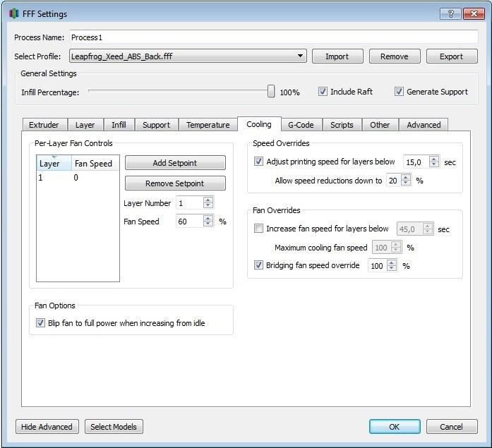Increase Bridging fan speed override stepper
492x448 pixels.
(x=392, y=262)
